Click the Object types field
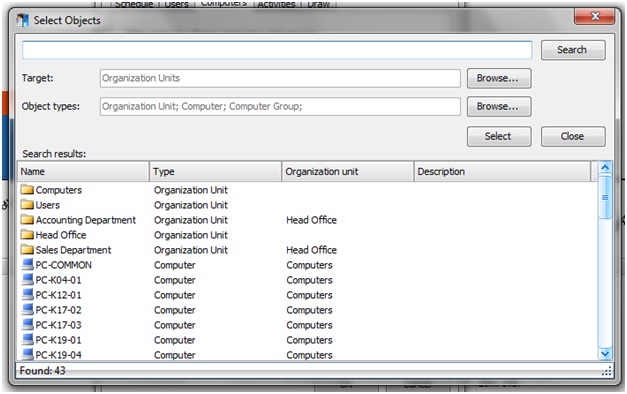This screenshot has width=627, height=394. (280, 106)
